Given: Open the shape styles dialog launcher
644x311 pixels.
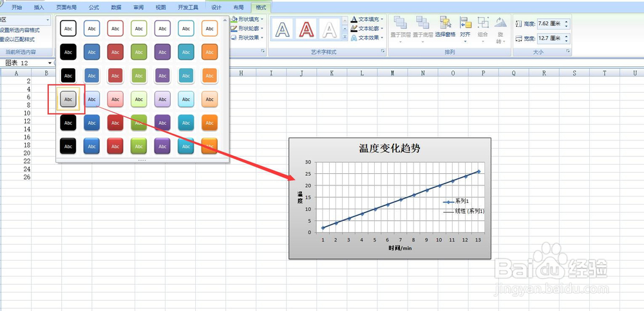Looking at the screenshot, I should [263, 52].
